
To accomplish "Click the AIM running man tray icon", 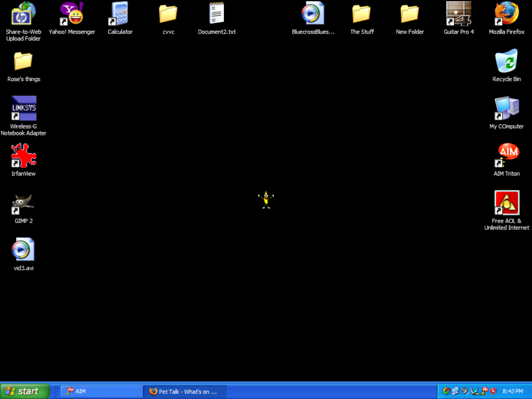I will [484, 391].
